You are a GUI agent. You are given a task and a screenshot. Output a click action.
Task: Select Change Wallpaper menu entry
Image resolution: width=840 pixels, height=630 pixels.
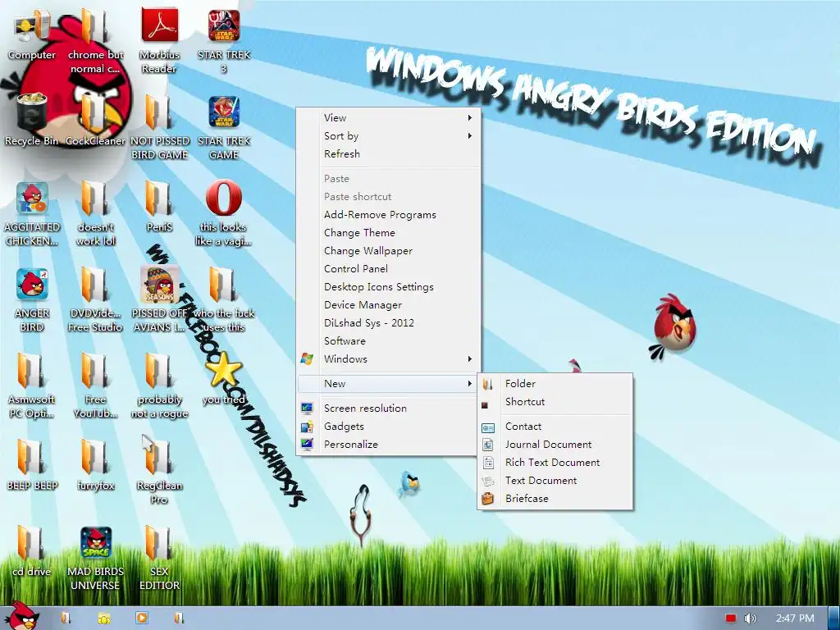388,251
